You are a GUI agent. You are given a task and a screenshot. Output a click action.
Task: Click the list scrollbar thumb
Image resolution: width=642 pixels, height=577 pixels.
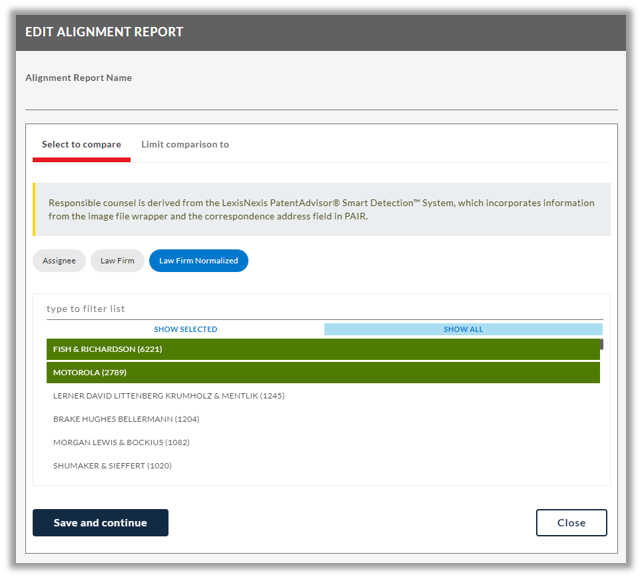click(601, 344)
